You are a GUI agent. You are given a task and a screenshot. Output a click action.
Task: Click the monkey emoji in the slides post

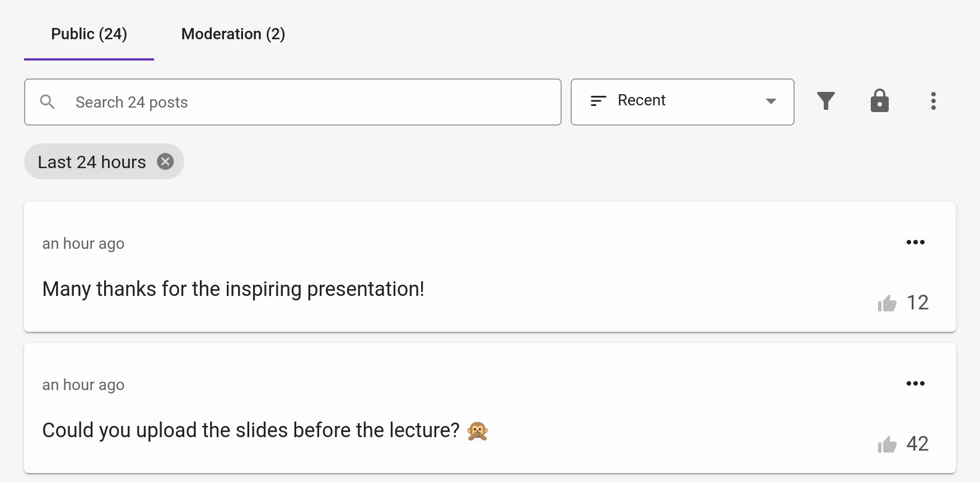[477, 430]
